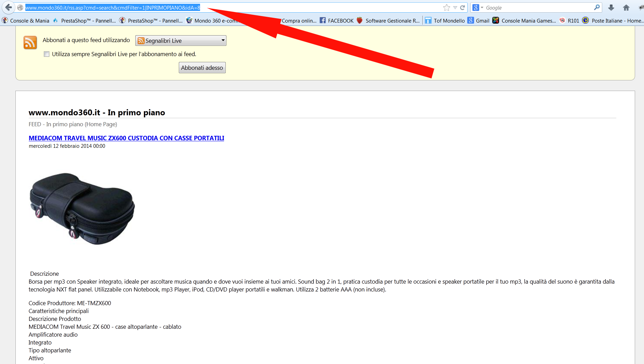Bookmark this page with the star icon

[446, 8]
